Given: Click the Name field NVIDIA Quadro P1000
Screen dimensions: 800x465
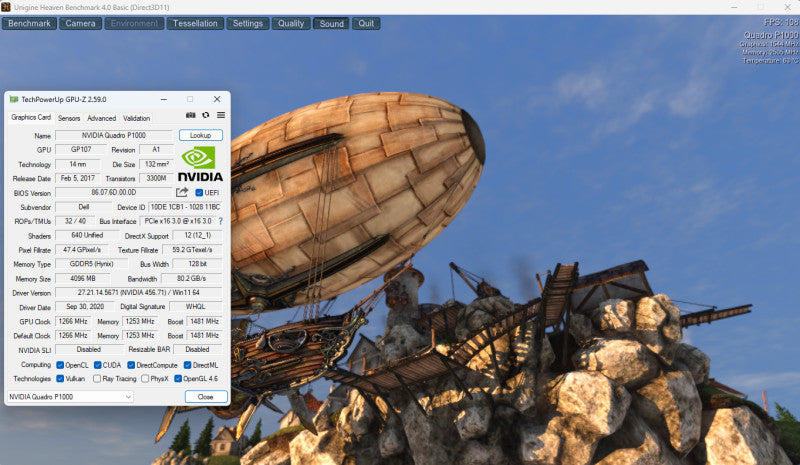Looking at the screenshot, I should pos(114,135).
